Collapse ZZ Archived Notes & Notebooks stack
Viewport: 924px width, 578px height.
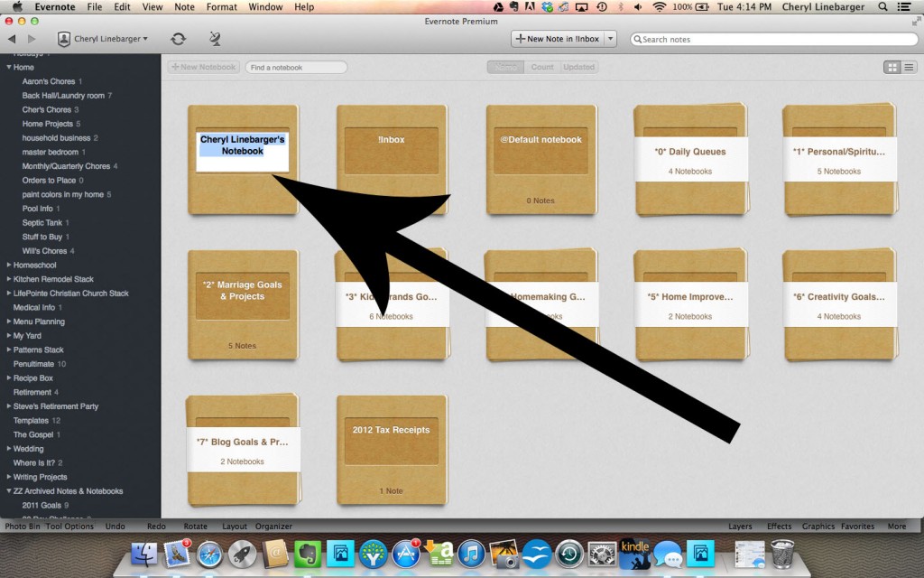click(9, 490)
